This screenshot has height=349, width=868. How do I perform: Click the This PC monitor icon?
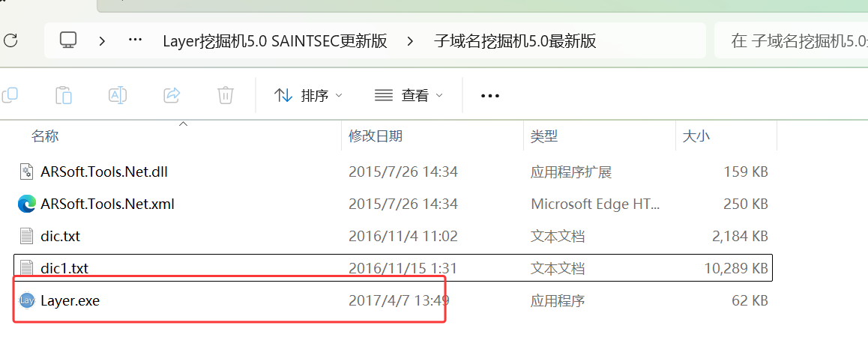coord(69,40)
